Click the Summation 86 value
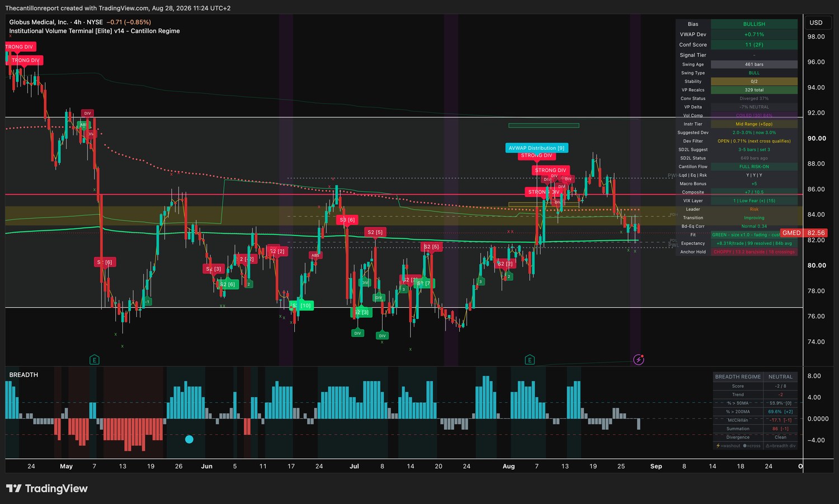 coord(780,428)
